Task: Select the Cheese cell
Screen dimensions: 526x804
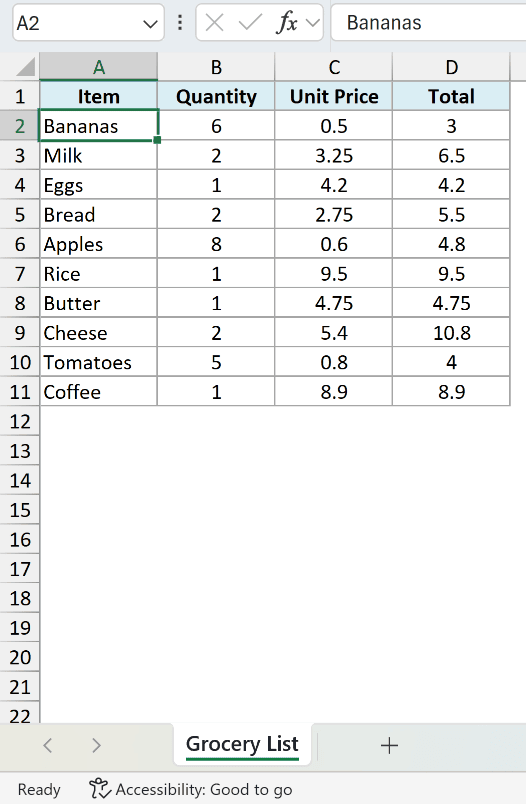Action: 98,333
